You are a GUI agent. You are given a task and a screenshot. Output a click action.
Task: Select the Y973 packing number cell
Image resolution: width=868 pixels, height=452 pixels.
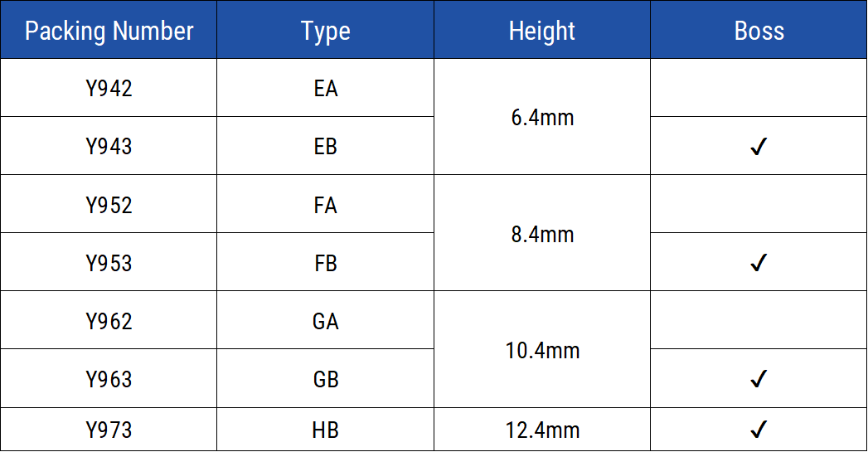point(109,430)
